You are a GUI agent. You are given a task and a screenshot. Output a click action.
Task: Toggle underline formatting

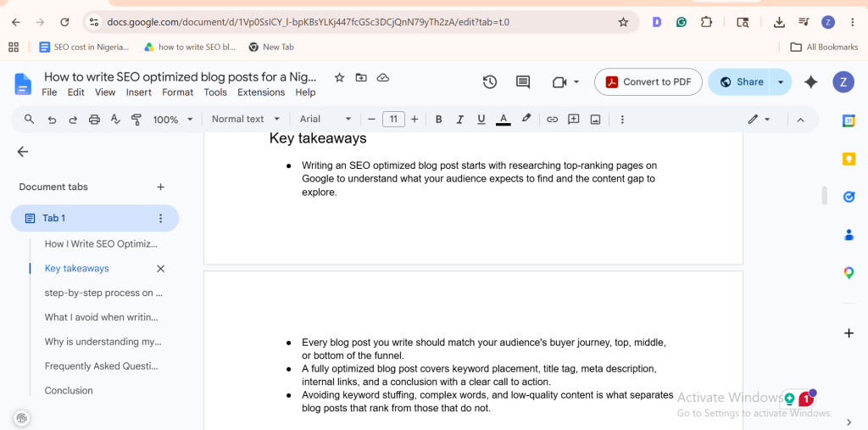pos(481,119)
